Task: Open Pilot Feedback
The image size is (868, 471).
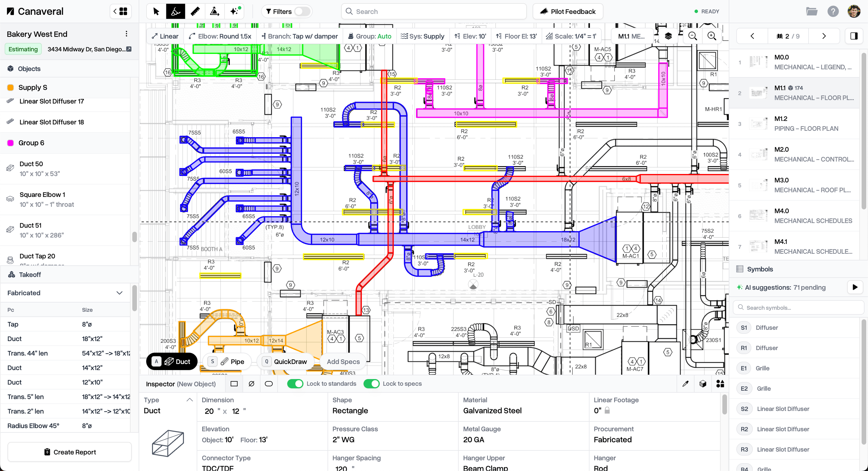Action: coord(568,11)
